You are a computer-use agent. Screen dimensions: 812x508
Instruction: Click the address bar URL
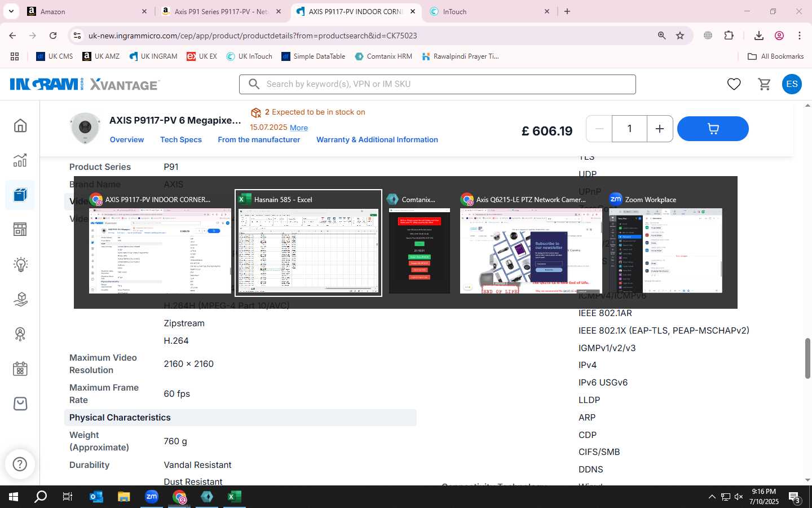(x=253, y=36)
